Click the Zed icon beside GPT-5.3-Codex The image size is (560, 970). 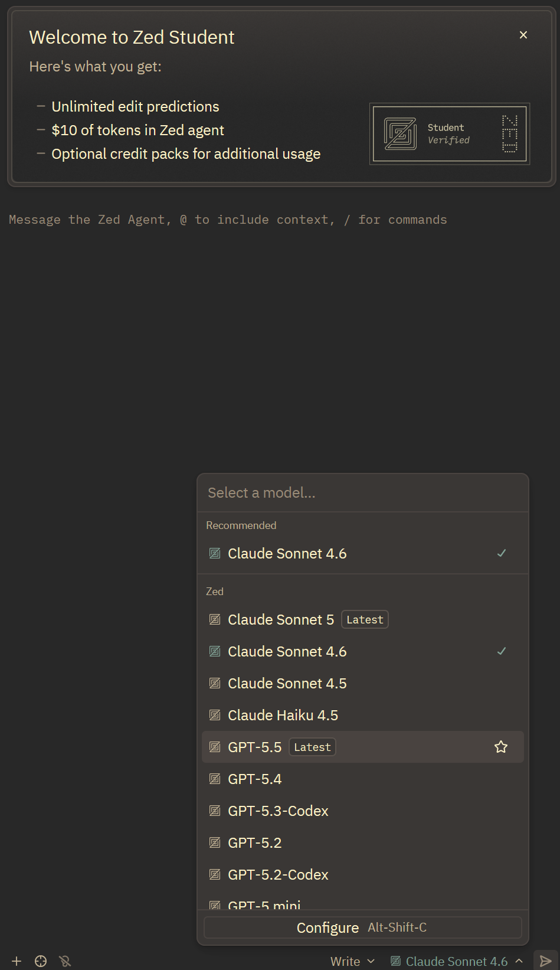point(215,811)
